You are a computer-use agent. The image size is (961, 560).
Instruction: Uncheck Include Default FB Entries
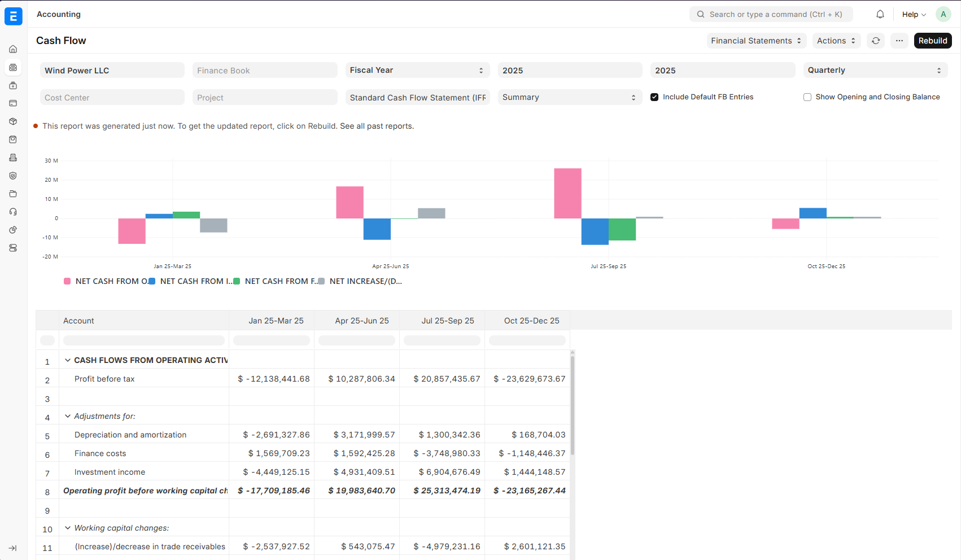[x=654, y=97]
